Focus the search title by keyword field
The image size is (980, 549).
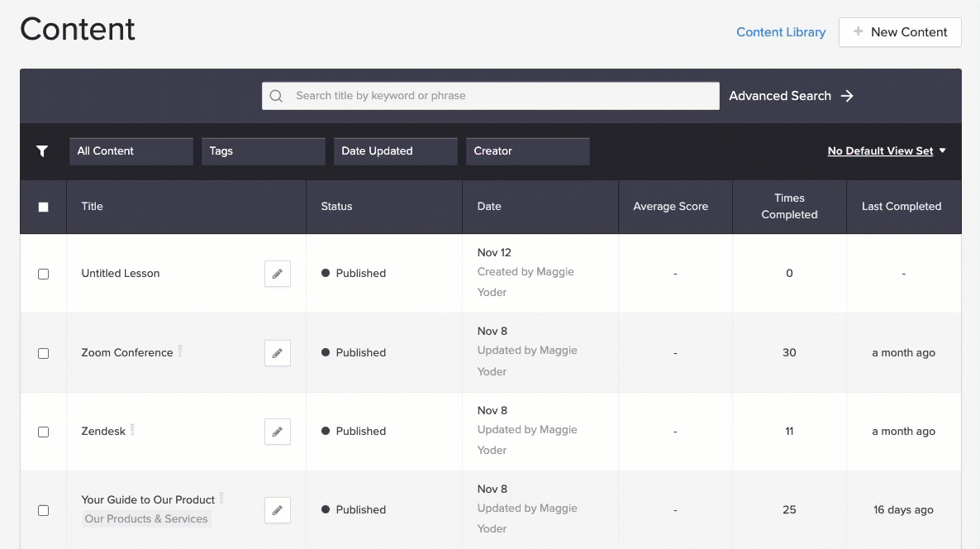(491, 96)
